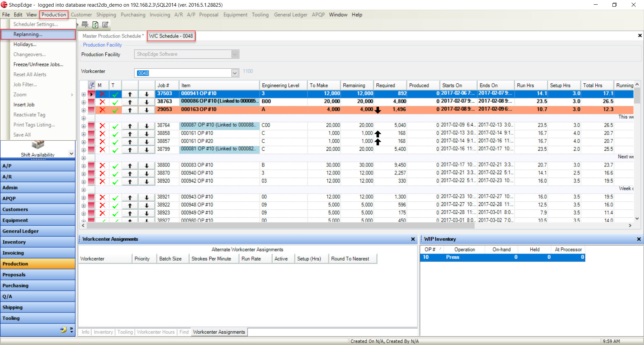Viewport: 644px width, 345px height.
Task: Close the Workcenter Assignments panel
Action: point(413,239)
